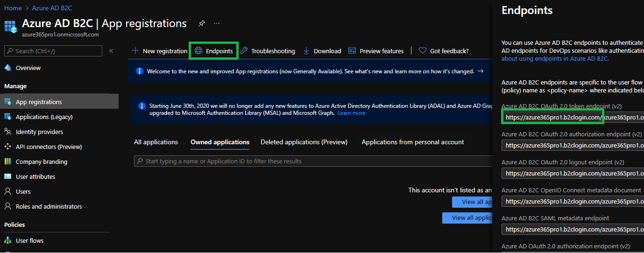Open Overview in the sidebar

pos(28,68)
